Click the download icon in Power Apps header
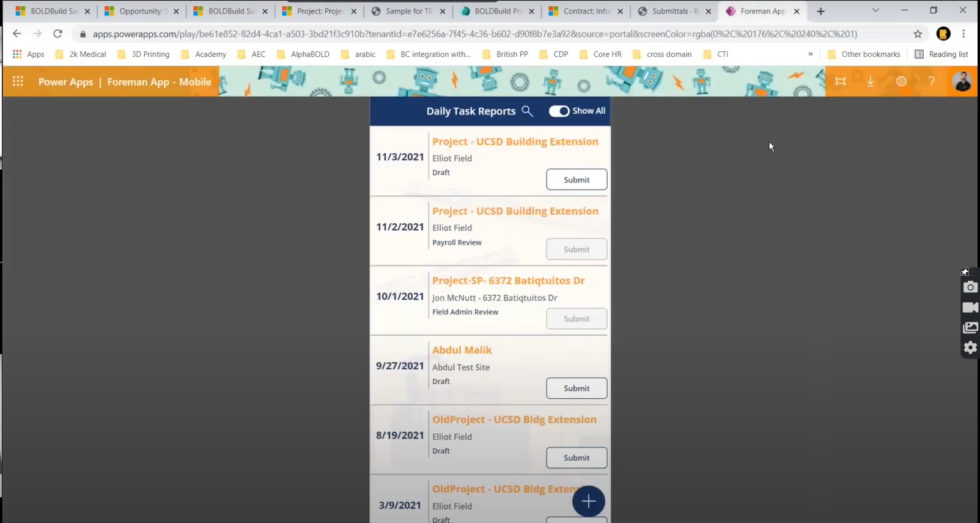 pos(870,81)
